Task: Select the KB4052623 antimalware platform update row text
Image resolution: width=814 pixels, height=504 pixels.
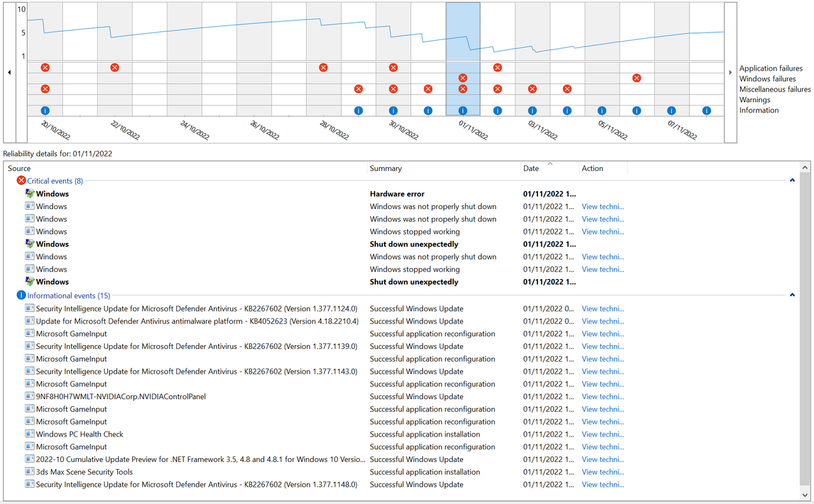Action: point(197,322)
